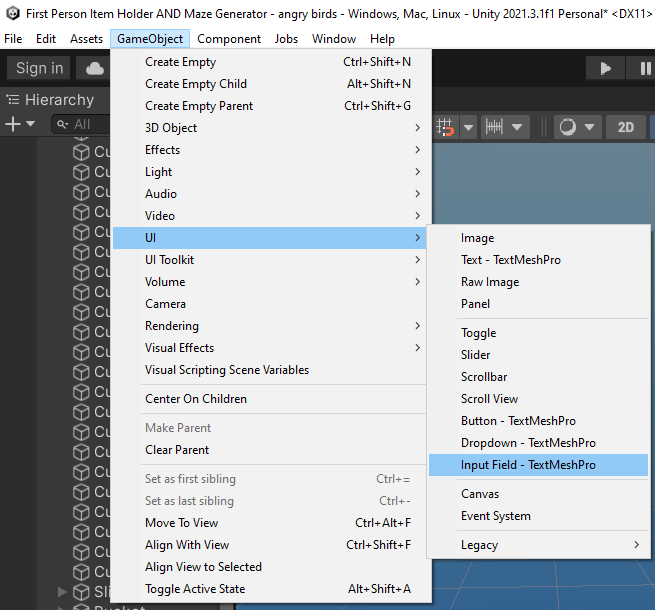This screenshot has width=655, height=610.
Task: Select Scroll View in UI submenu
Action: pyautogui.click(x=538, y=399)
